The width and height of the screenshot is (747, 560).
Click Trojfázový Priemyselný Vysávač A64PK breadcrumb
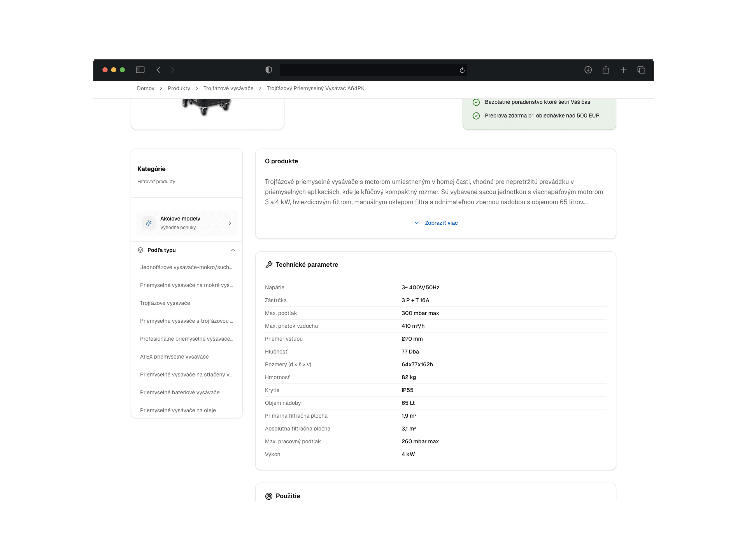coord(316,88)
